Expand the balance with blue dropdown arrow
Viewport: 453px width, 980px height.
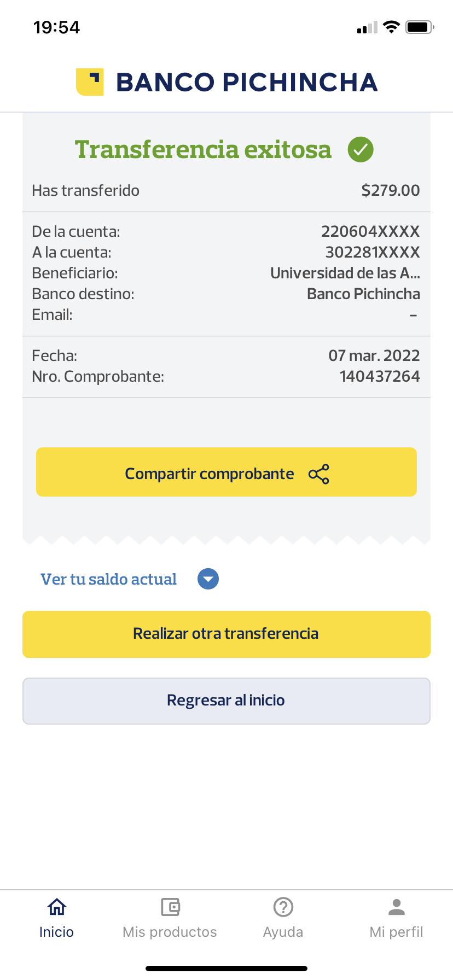(208, 579)
